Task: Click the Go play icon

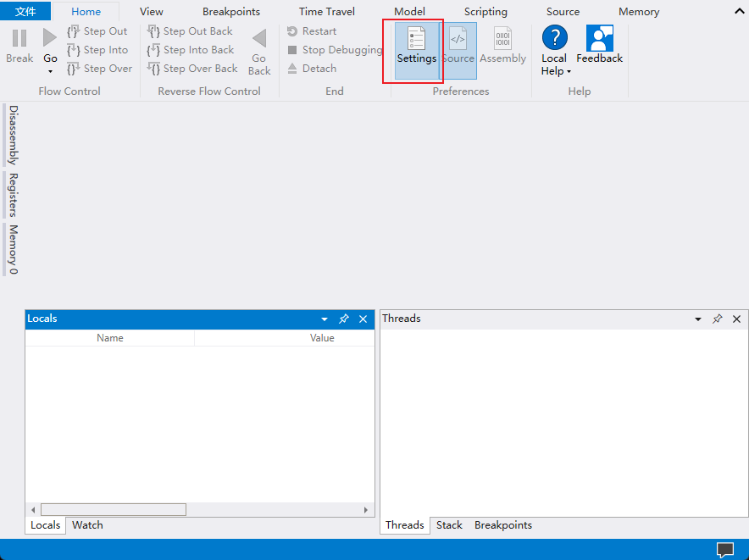Action: click(x=50, y=38)
